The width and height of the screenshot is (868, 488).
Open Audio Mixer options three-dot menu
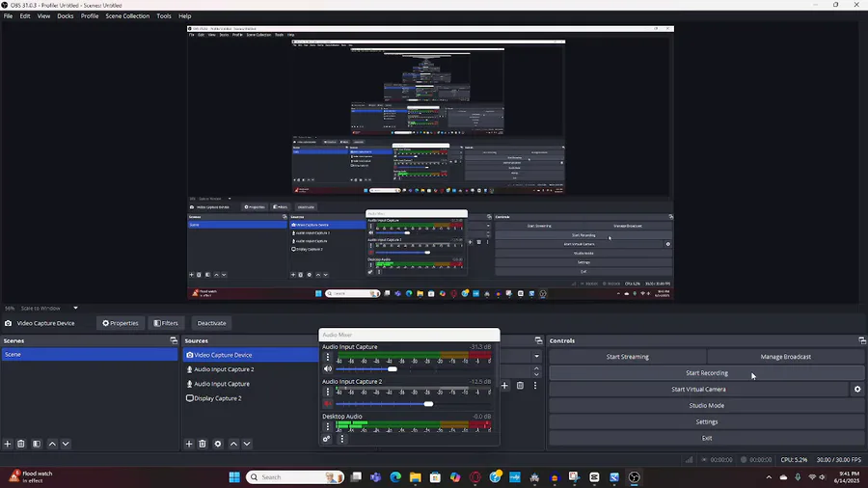tap(341, 439)
